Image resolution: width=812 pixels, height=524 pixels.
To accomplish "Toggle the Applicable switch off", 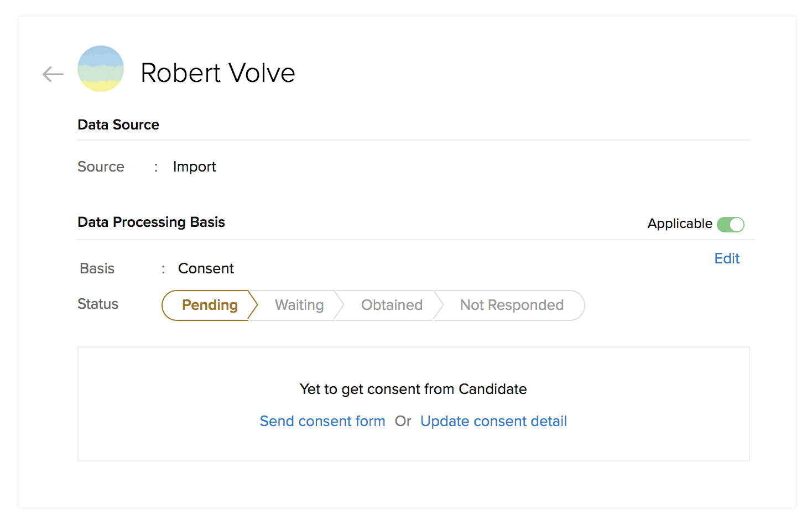I will pyautogui.click(x=730, y=224).
